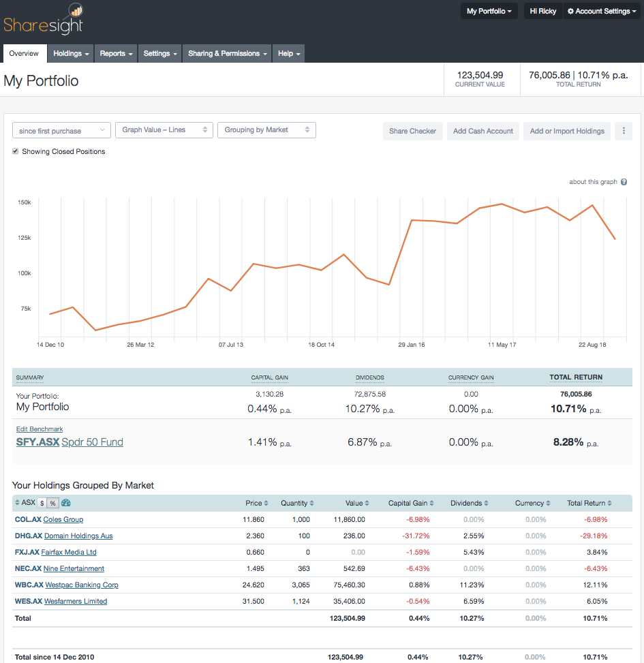Click Add or Import Holdings button
The width and height of the screenshot is (644, 663).
pyautogui.click(x=567, y=131)
